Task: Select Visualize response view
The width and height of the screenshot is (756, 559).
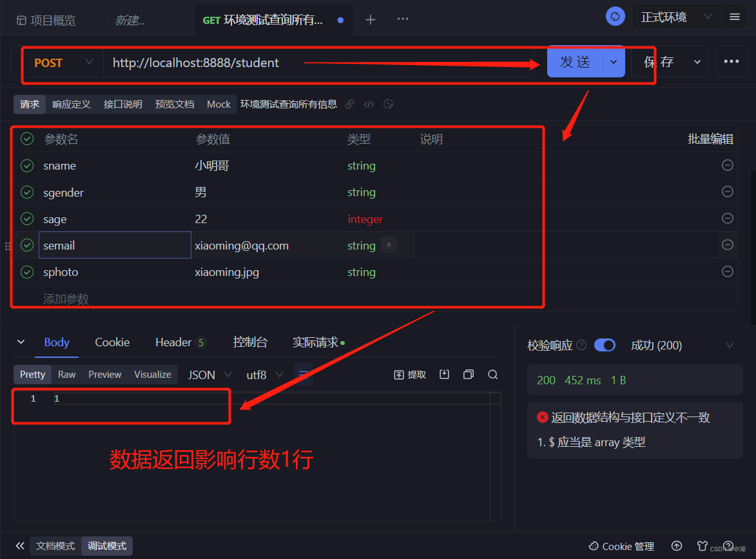Action: (152, 374)
